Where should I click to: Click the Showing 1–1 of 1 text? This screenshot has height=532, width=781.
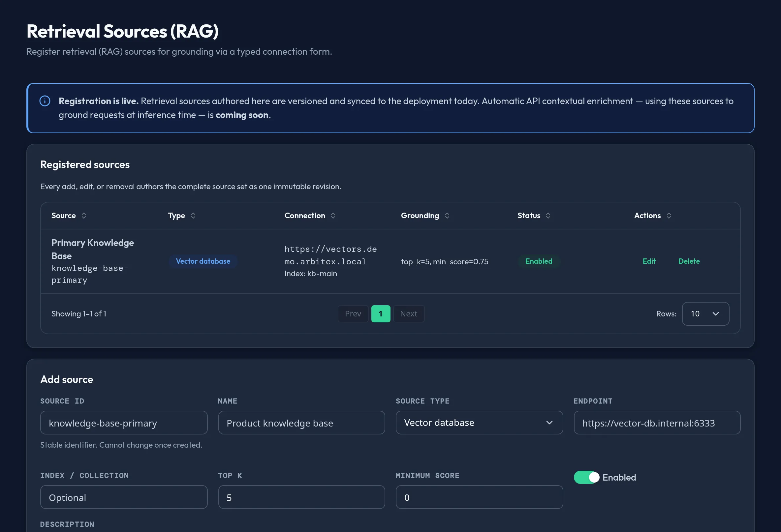(x=78, y=314)
